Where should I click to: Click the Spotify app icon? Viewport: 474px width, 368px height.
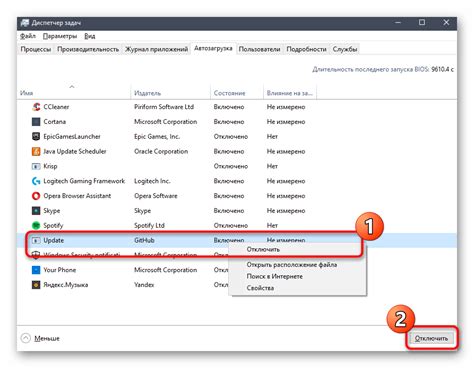click(x=36, y=225)
